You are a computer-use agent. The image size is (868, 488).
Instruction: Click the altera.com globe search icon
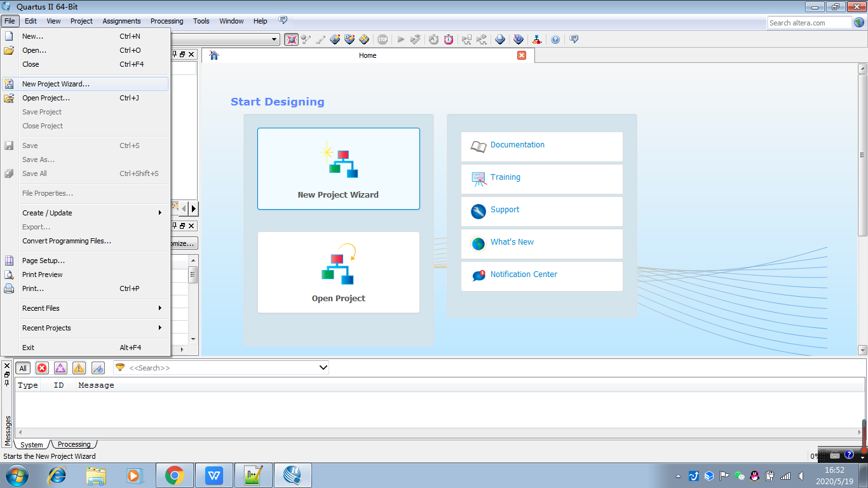point(859,23)
